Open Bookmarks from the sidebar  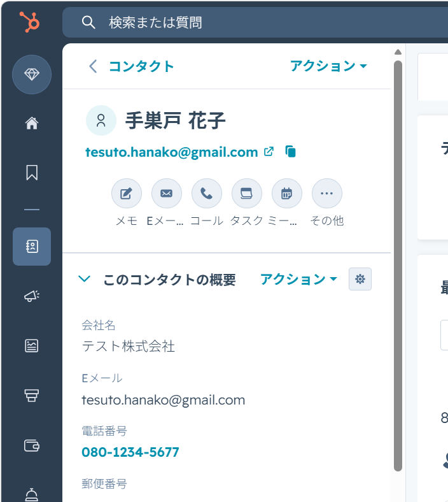[32, 173]
